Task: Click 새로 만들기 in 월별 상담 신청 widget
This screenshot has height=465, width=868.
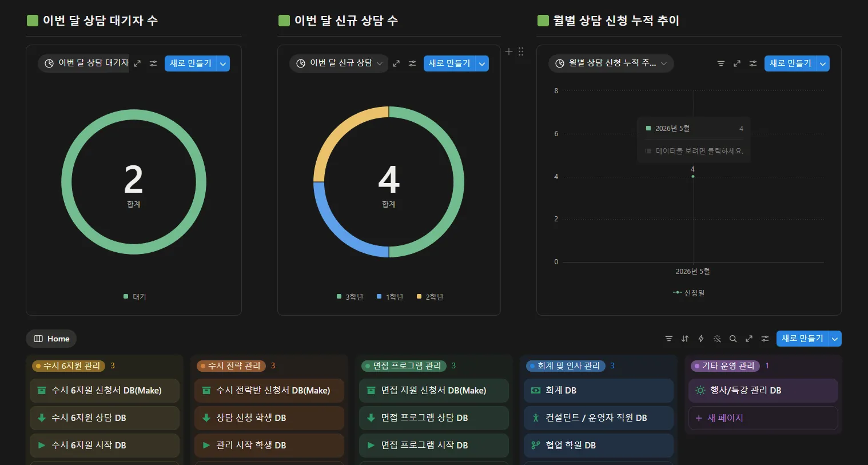Action: pos(791,63)
